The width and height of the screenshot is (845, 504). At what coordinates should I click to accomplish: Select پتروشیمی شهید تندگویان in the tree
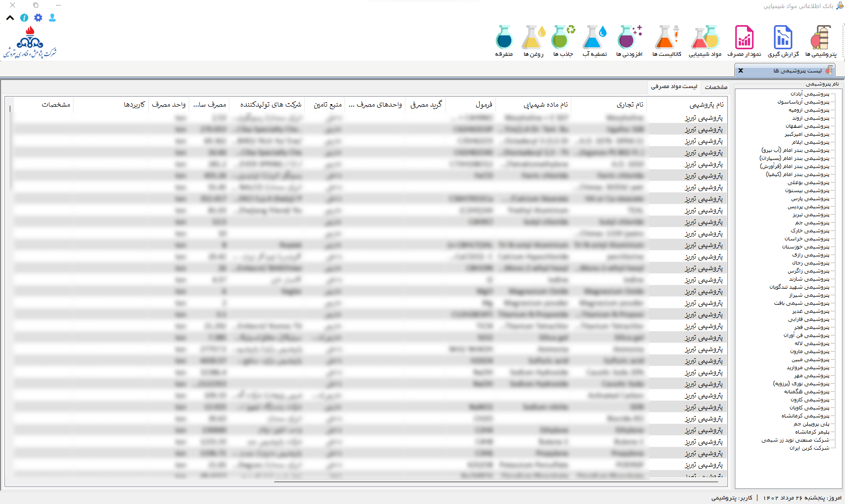pyautogui.click(x=799, y=287)
